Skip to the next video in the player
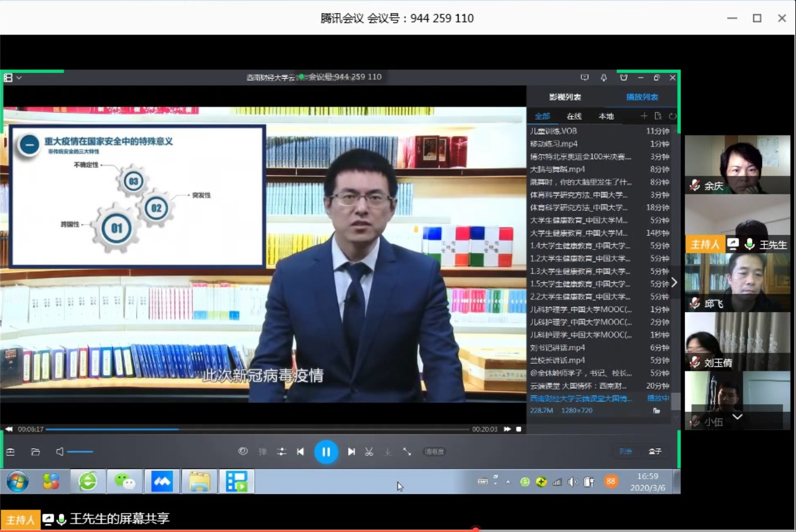Screen dimensions: 796x532 click(x=352, y=452)
